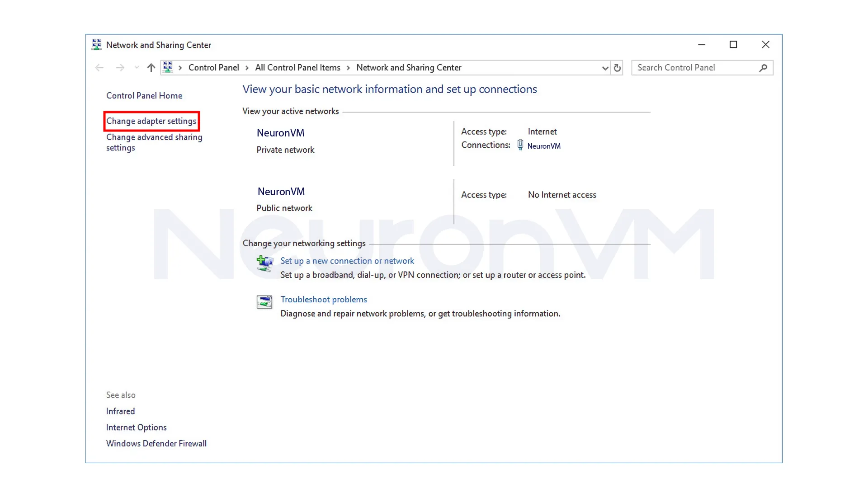Open the recent locations dropdown arrow
868x488 pixels.
[x=137, y=68]
